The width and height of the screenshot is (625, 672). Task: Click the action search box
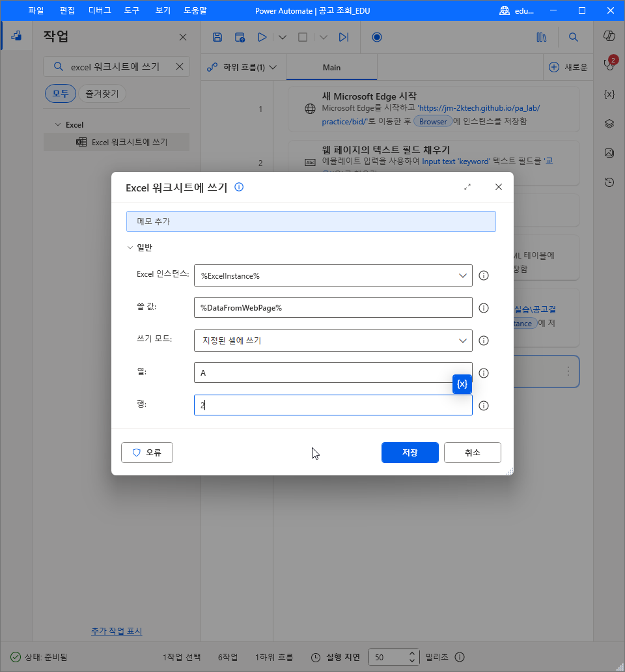[117, 66]
